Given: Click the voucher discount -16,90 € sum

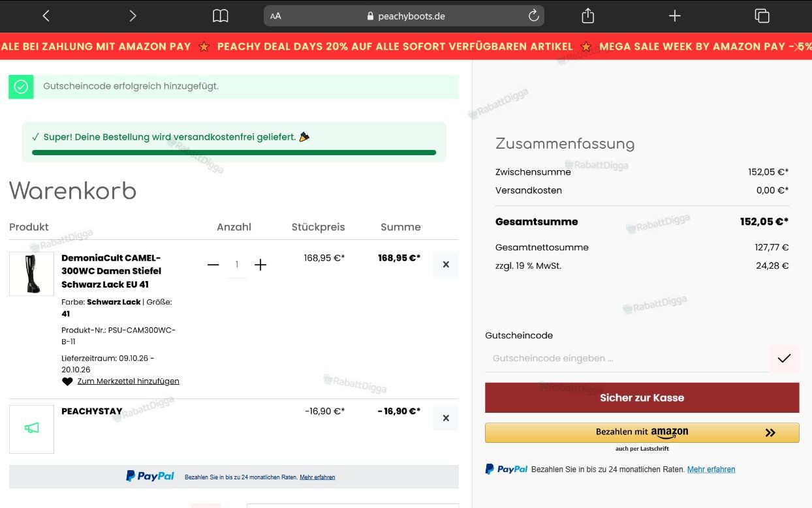Looking at the screenshot, I should [x=399, y=411].
